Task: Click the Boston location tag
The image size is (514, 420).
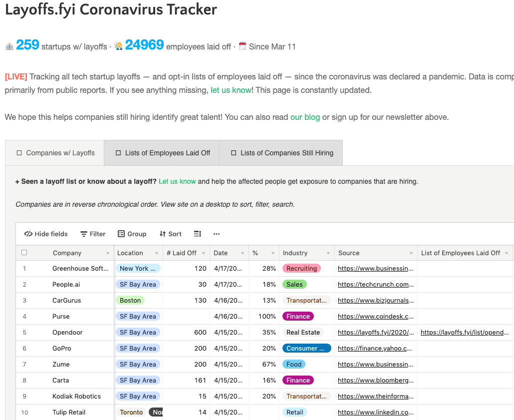Action: tap(130, 301)
